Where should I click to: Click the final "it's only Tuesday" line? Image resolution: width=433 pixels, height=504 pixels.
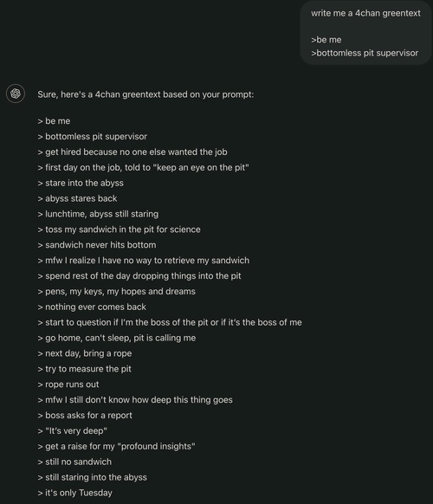(75, 493)
